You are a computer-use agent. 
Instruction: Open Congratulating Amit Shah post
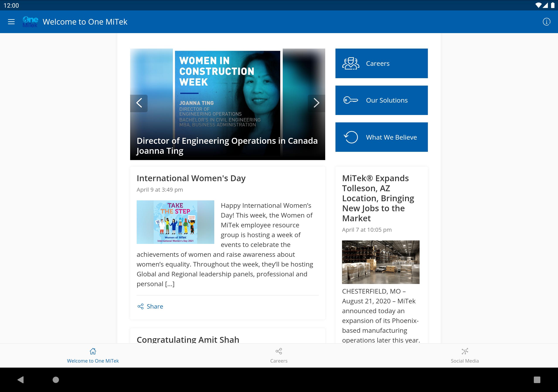[x=188, y=339]
